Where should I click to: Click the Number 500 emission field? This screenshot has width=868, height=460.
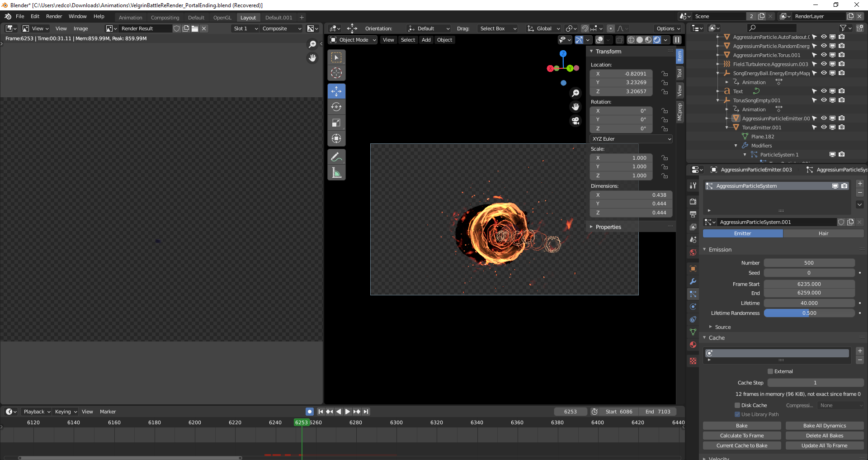tap(809, 263)
